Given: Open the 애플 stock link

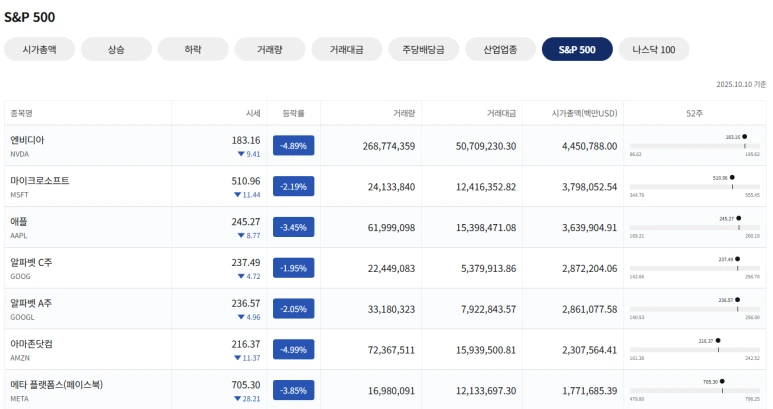Looking at the screenshot, I should point(19,222).
